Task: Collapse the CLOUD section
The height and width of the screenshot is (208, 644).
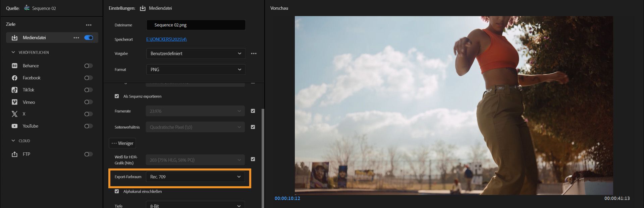Action: coord(13,141)
